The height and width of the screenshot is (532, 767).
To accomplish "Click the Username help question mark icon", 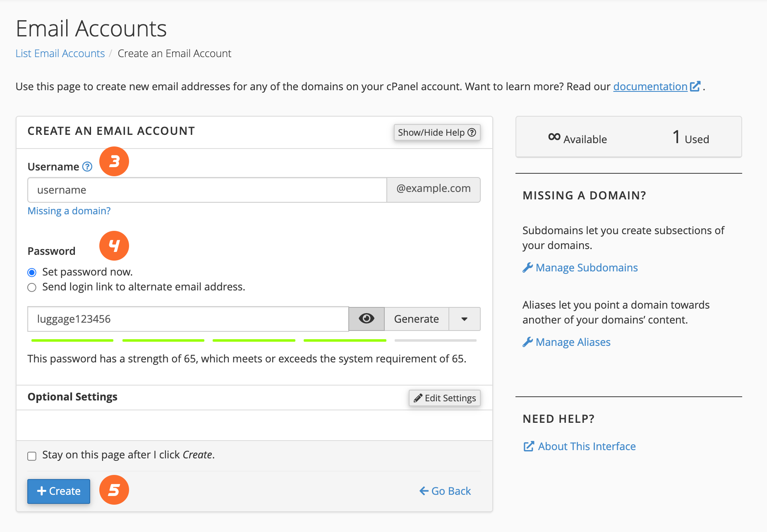I will [87, 166].
